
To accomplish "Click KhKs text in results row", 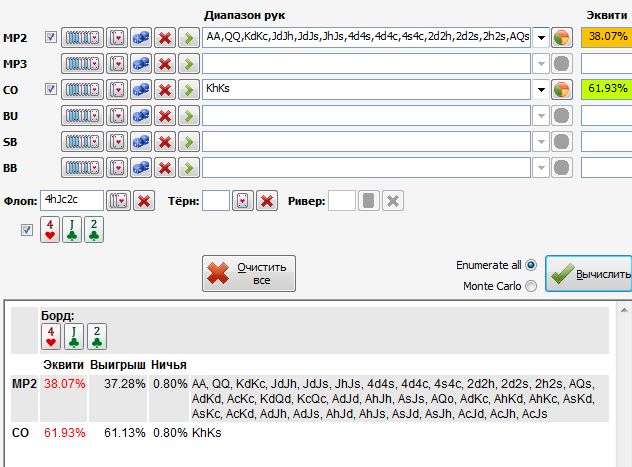I will click(206, 433).
